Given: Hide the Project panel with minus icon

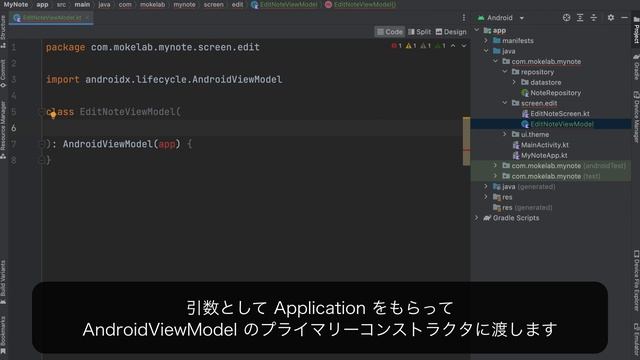Looking at the screenshot, I should pos(624,18).
